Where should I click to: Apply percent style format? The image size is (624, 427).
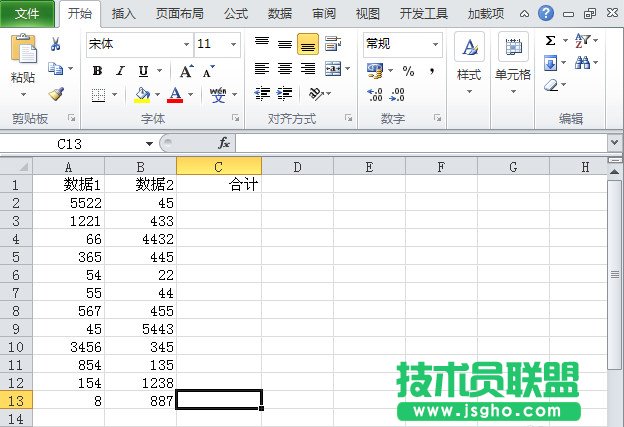click(408, 71)
